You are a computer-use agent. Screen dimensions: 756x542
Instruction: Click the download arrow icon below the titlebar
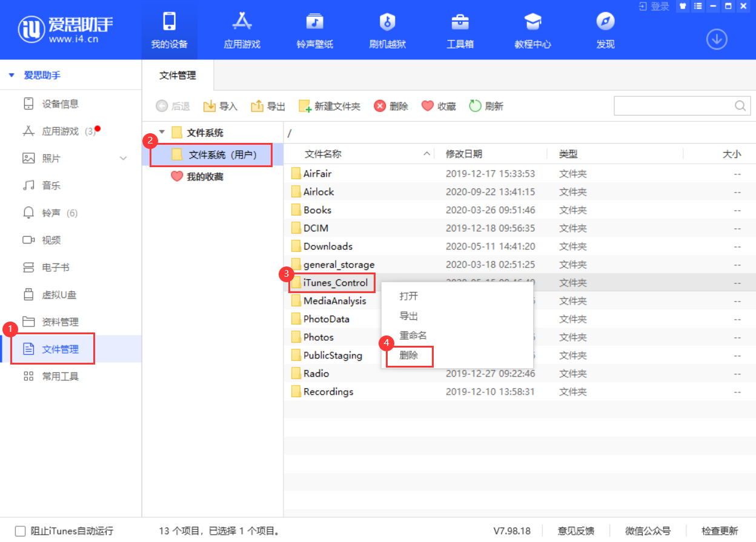point(717,39)
